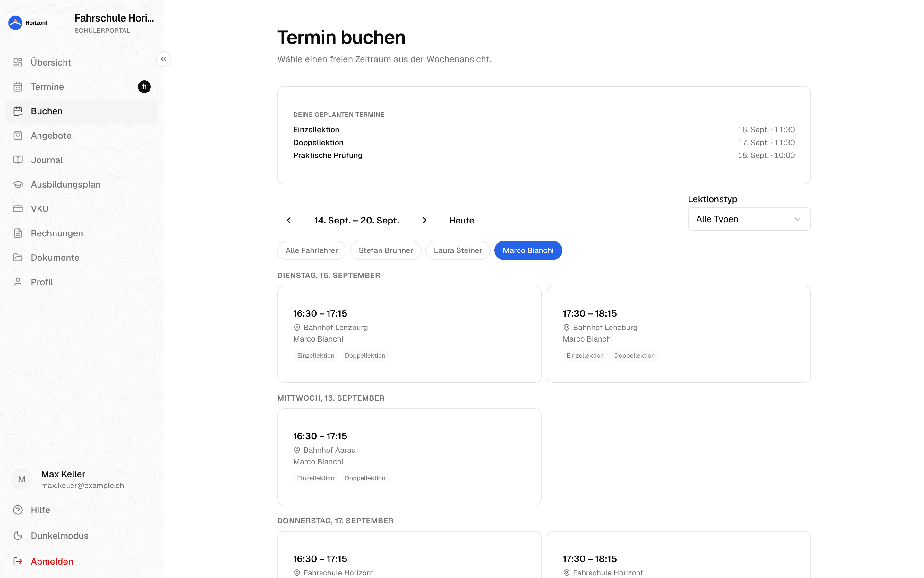Click the Termine badge showing 11
This screenshot has height=578, width=924.
coord(144,87)
